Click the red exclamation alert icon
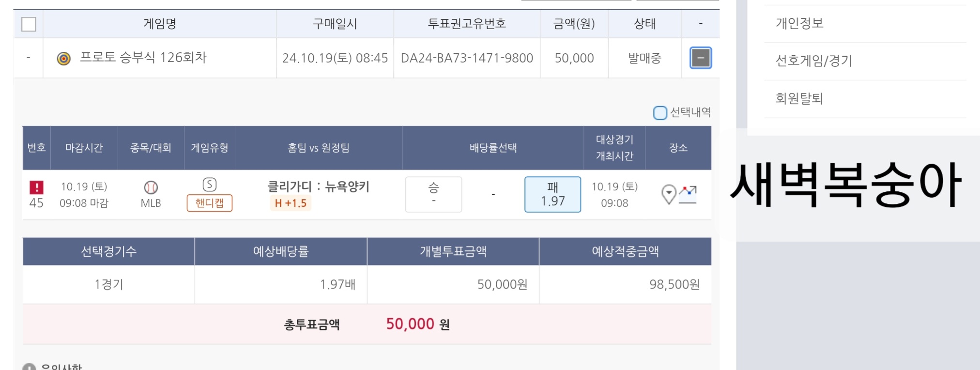The width and height of the screenshot is (980, 370). click(x=36, y=187)
